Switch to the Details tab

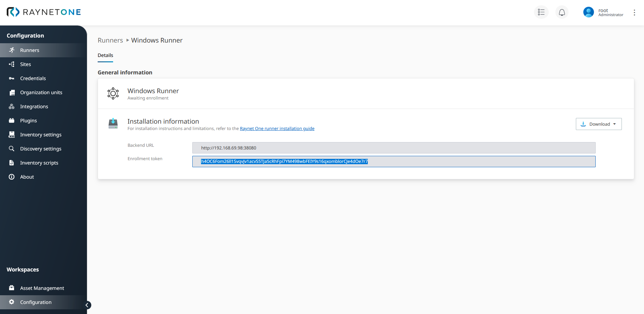105,55
